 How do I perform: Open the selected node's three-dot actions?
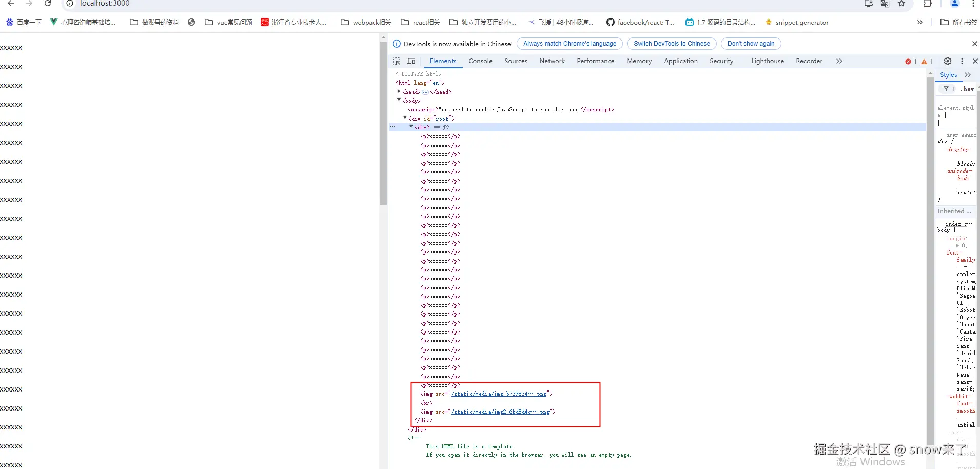click(393, 127)
